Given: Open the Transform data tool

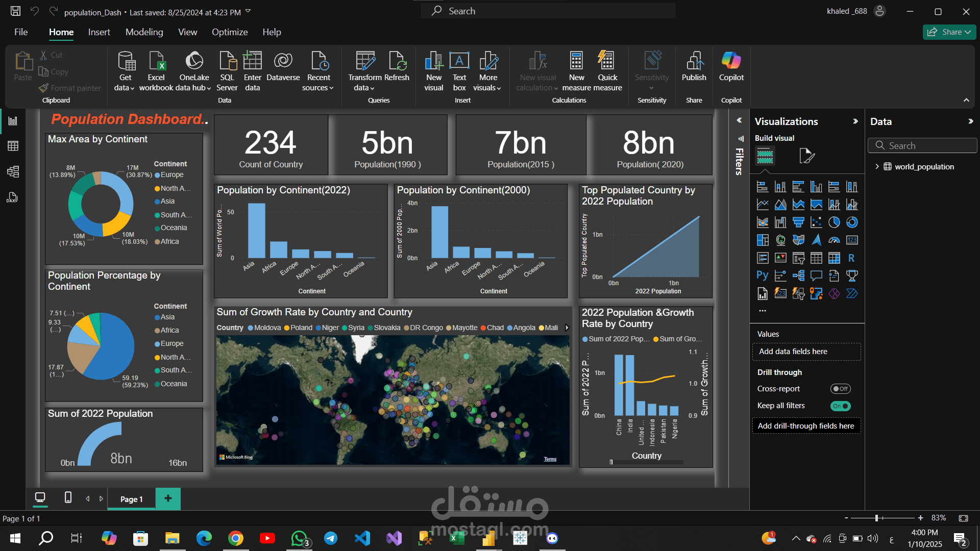Looking at the screenshot, I should 365,70.
